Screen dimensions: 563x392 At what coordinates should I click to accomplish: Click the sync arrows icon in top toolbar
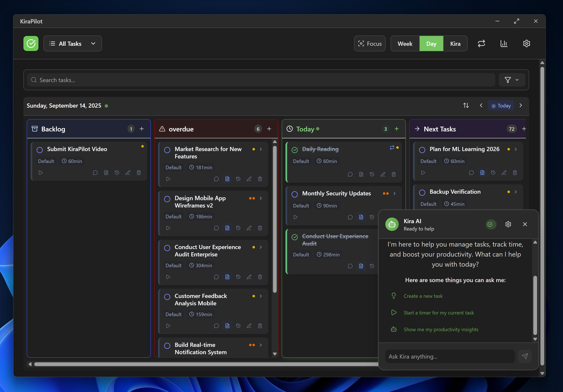tap(481, 44)
